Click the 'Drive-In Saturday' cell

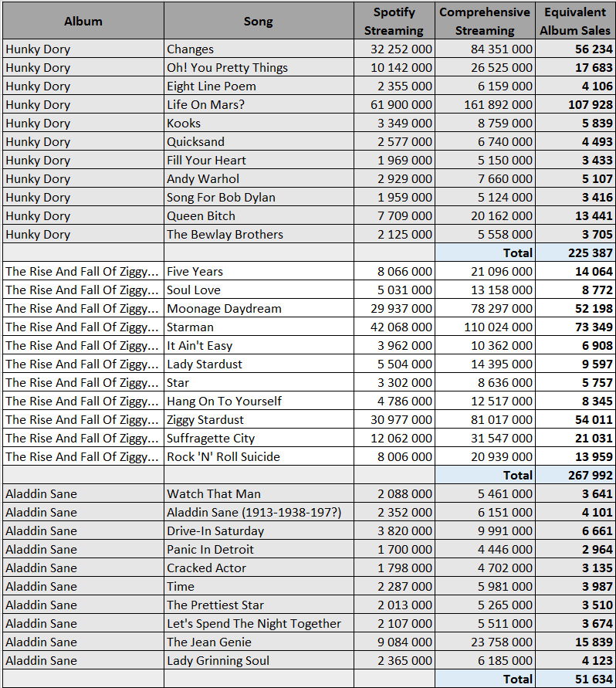[259, 530]
